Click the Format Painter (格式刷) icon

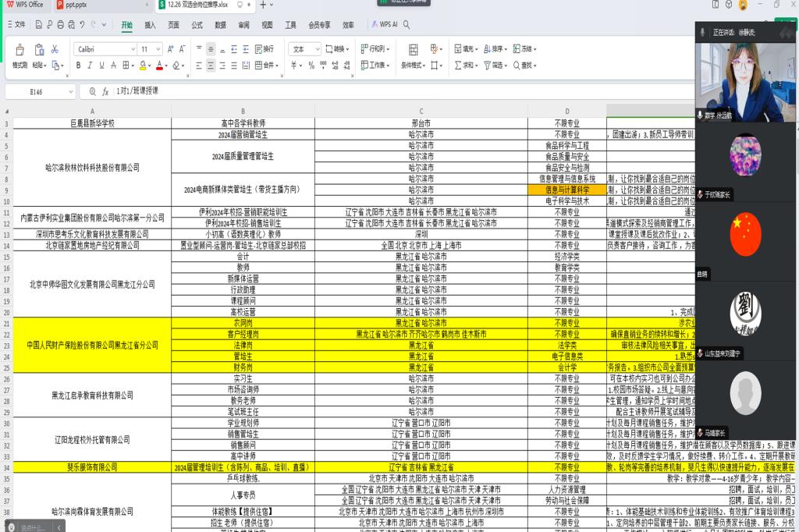point(20,51)
